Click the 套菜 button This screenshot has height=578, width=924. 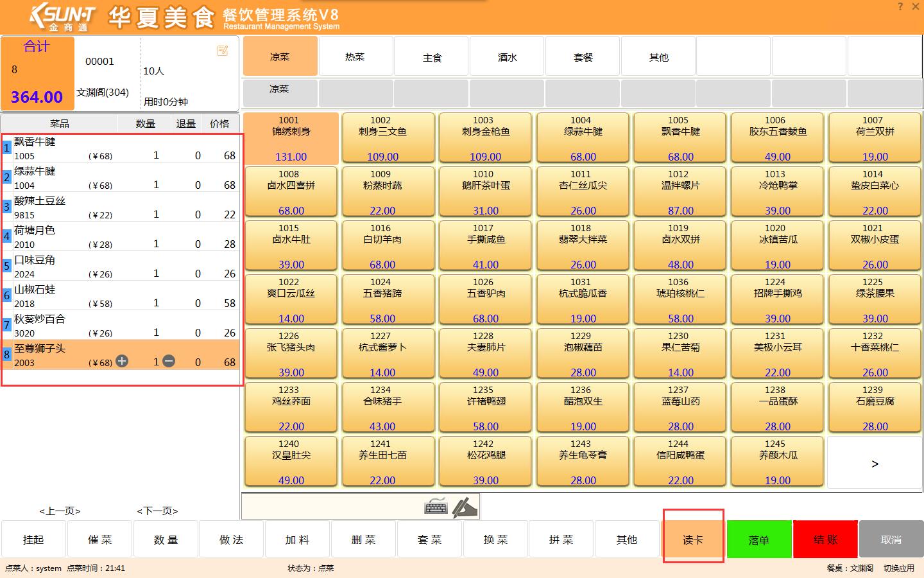coord(429,539)
